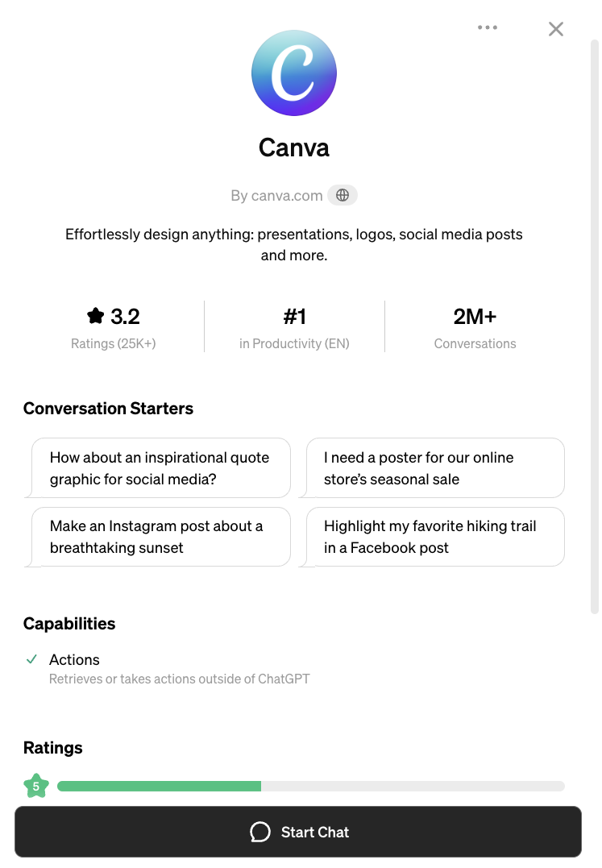Screen dimensions: 602x868
Task: Close the Canva GPT details dialog
Action: point(556,29)
